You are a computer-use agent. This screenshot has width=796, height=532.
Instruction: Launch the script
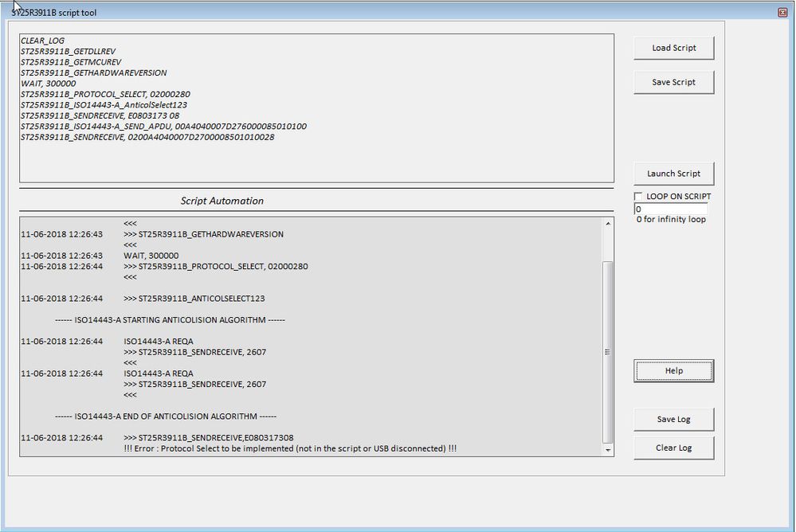(x=673, y=174)
